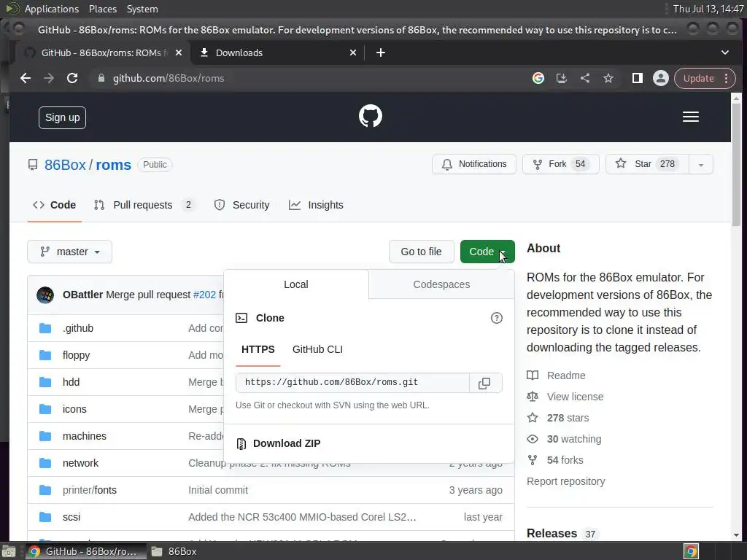Click the share icon in address bar
747x560 pixels.
coord(585,78)
